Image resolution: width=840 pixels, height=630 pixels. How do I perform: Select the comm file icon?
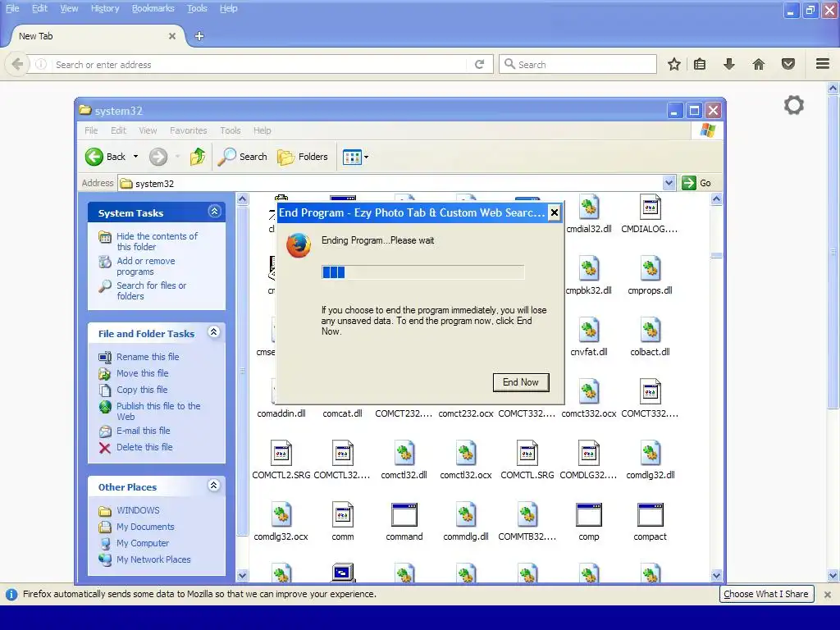coord(343,515)
